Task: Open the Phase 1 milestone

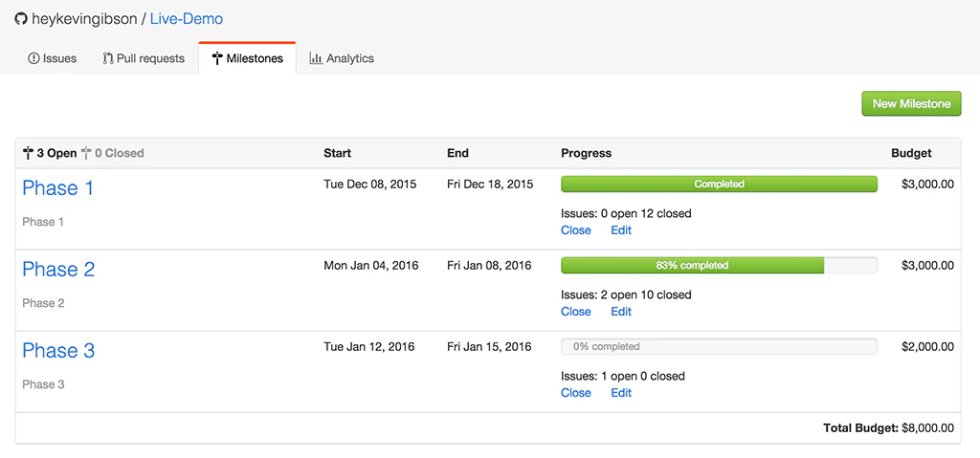Action: click(x=58, y=188)
